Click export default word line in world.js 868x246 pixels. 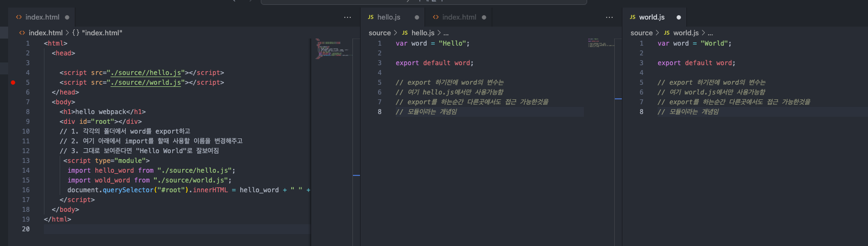(696, 63)
